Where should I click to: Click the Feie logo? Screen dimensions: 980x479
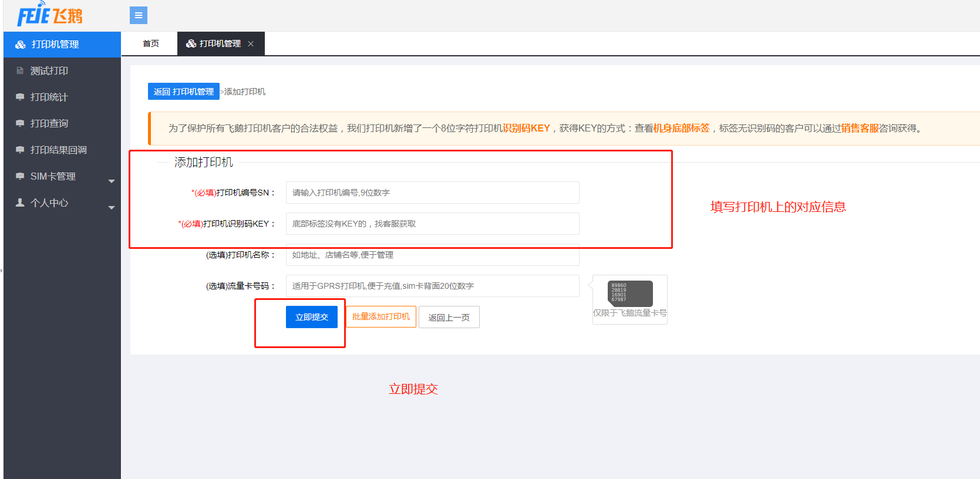click(x=50, y=15)
